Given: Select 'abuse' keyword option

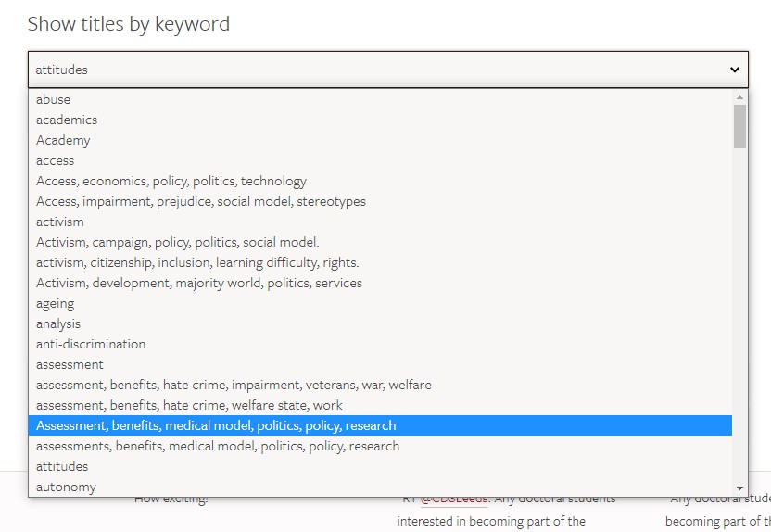Looking at the screenshot, I should pos(53,99).
